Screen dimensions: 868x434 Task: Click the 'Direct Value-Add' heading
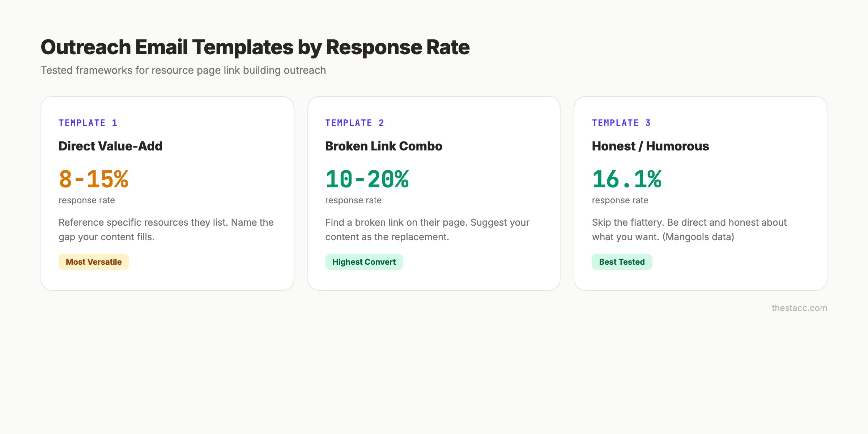[111, 146]
